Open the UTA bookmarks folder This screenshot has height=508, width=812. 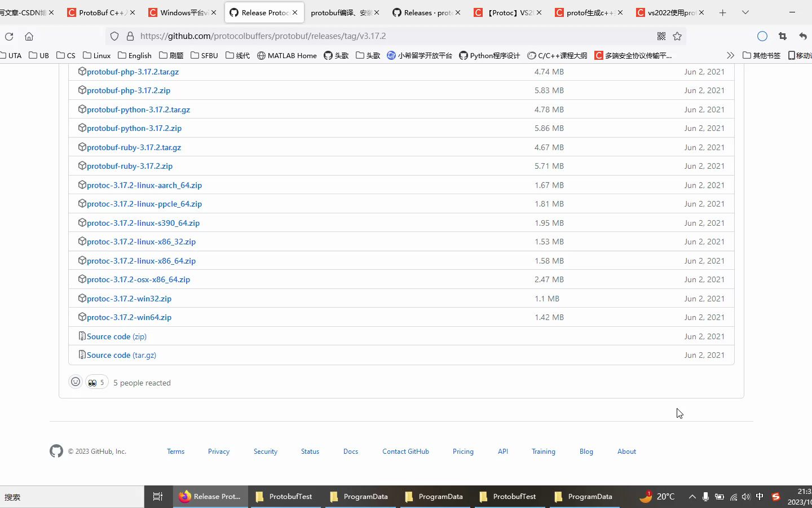pos(11,55)
